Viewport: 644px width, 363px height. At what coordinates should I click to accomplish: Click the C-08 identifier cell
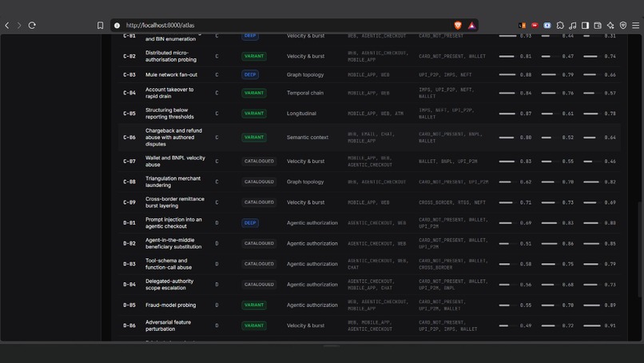pos(129,181)
